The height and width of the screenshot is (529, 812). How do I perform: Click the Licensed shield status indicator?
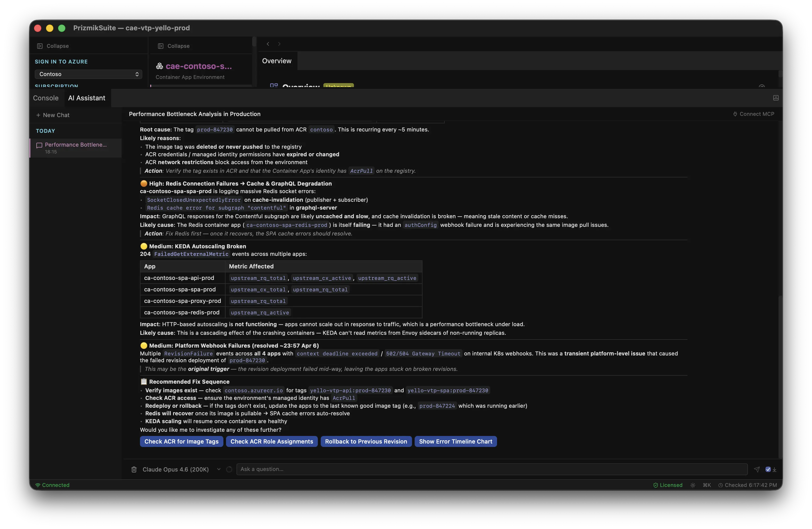[x=668, y=485]
